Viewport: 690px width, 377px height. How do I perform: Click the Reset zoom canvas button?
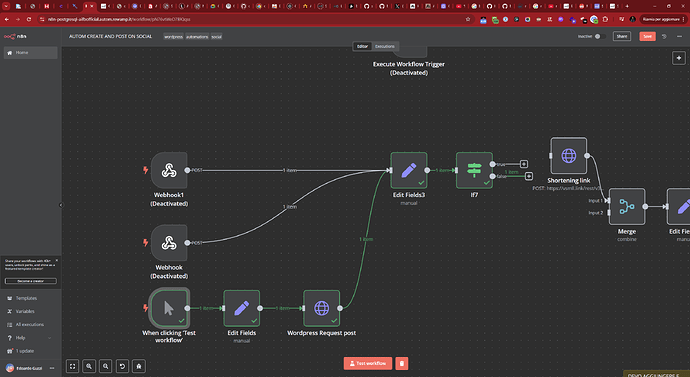pos(122,366)
